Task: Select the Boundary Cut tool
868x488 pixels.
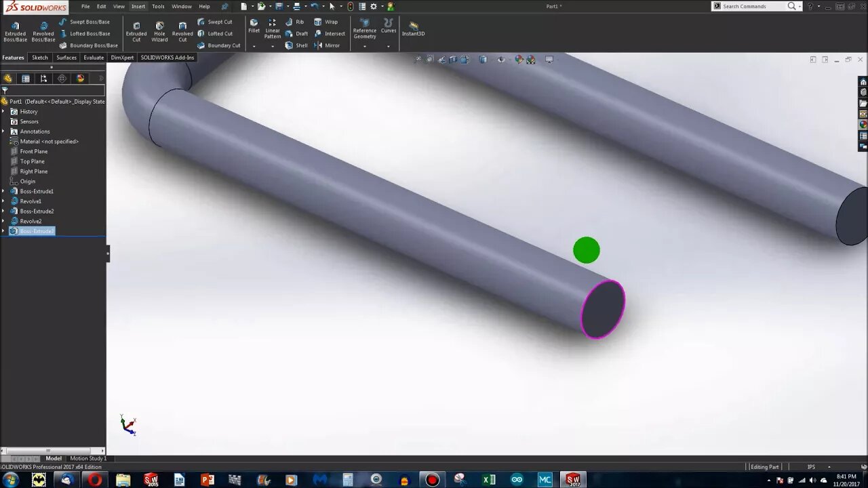Action: pyautogui.click(x=219, y=45)
